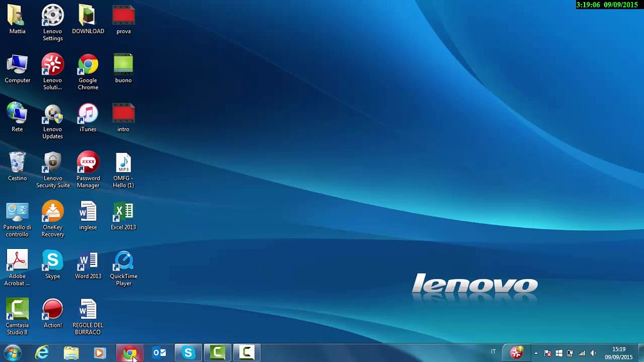The height and width of the screenshot is (362, 644).
Task: Open the network signal tray icon
Action: 582,353
